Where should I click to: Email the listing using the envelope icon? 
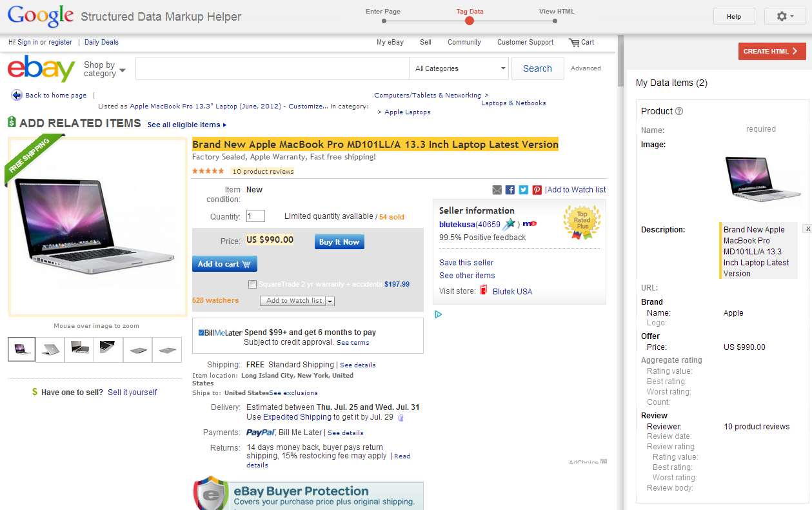click(x=497, y=190)
